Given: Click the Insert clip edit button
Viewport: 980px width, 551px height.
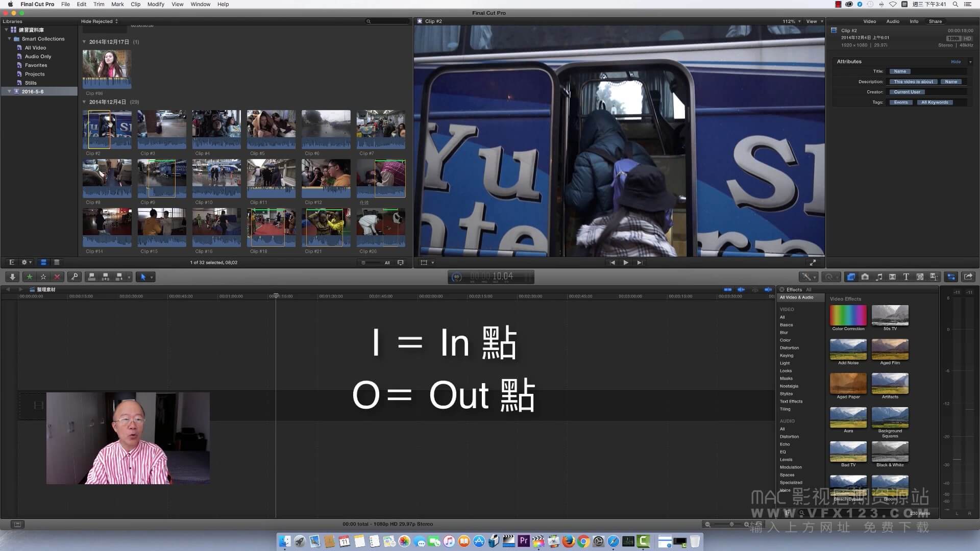Looking at the screenshot, I should 106,277.
